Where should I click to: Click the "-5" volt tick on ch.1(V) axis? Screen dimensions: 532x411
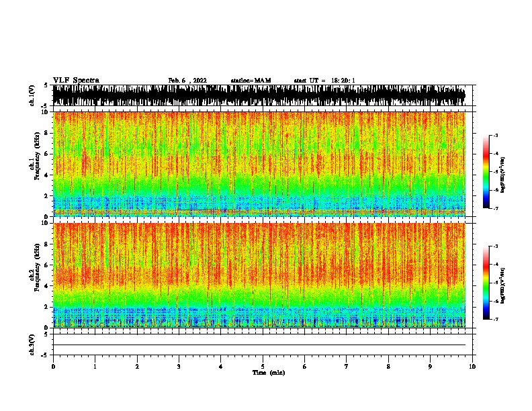coord(44,106)
